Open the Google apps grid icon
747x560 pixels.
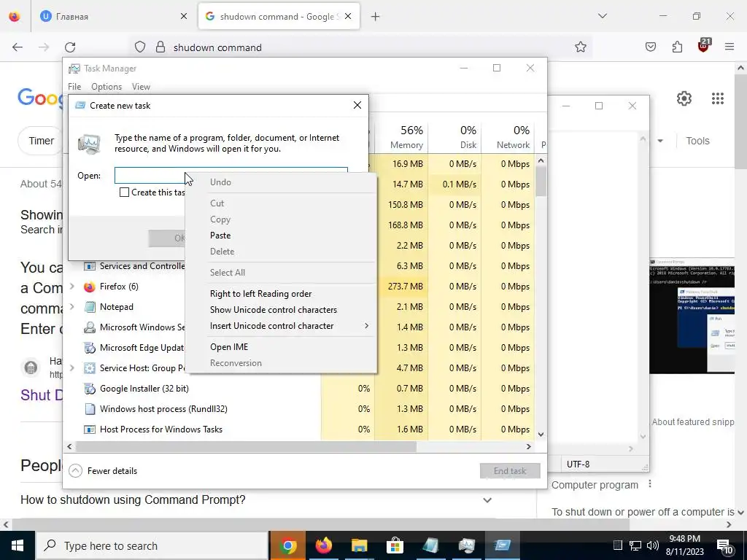click(x=718, y=98)
